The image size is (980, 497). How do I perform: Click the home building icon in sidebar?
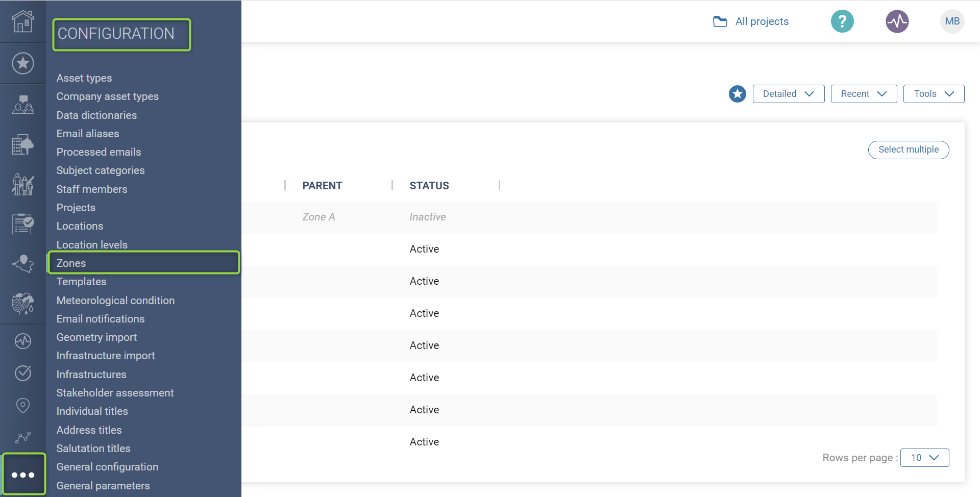(23, 21)
